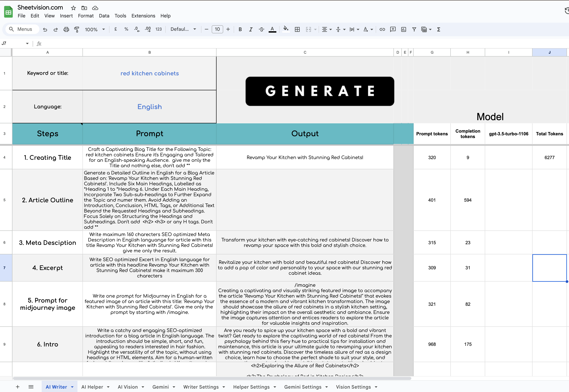Select the Paint format tool

(x=77, y=29)
